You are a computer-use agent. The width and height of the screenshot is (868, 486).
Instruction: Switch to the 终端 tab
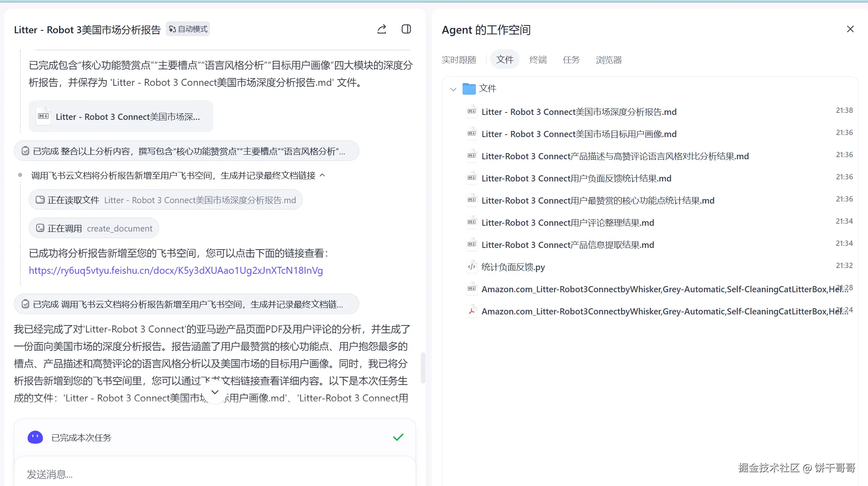coord(538,60)
